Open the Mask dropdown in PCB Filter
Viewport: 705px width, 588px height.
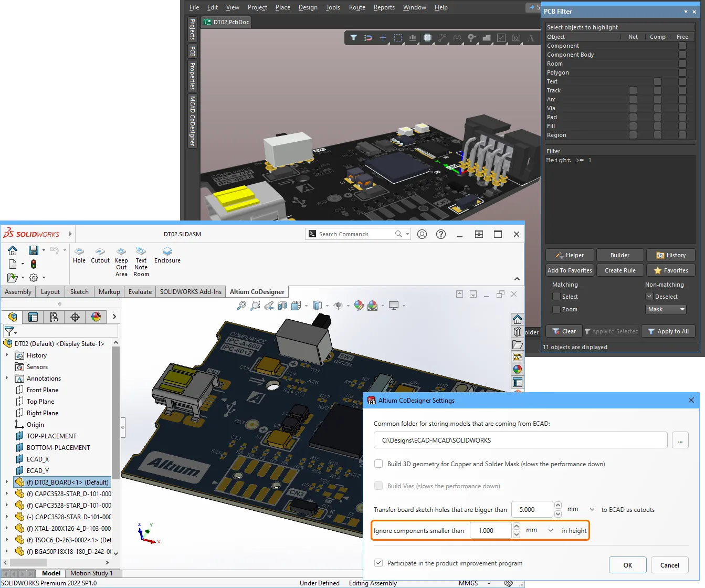[666, 309]
